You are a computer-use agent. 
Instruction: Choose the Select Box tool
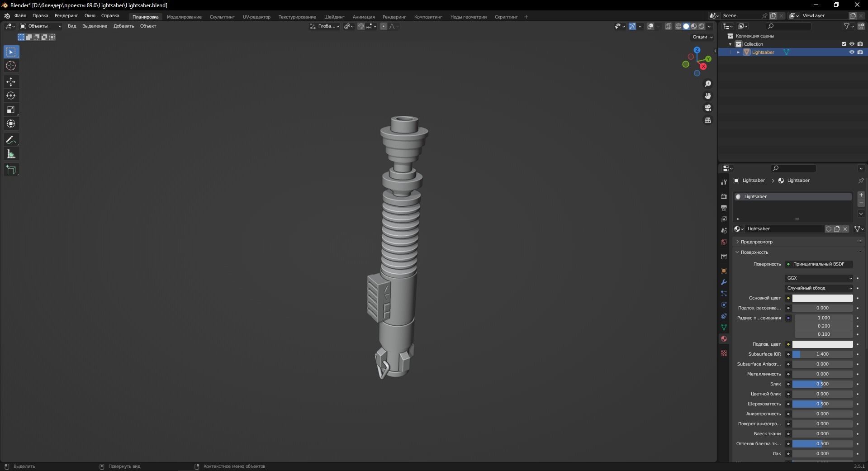pos(11,52)
